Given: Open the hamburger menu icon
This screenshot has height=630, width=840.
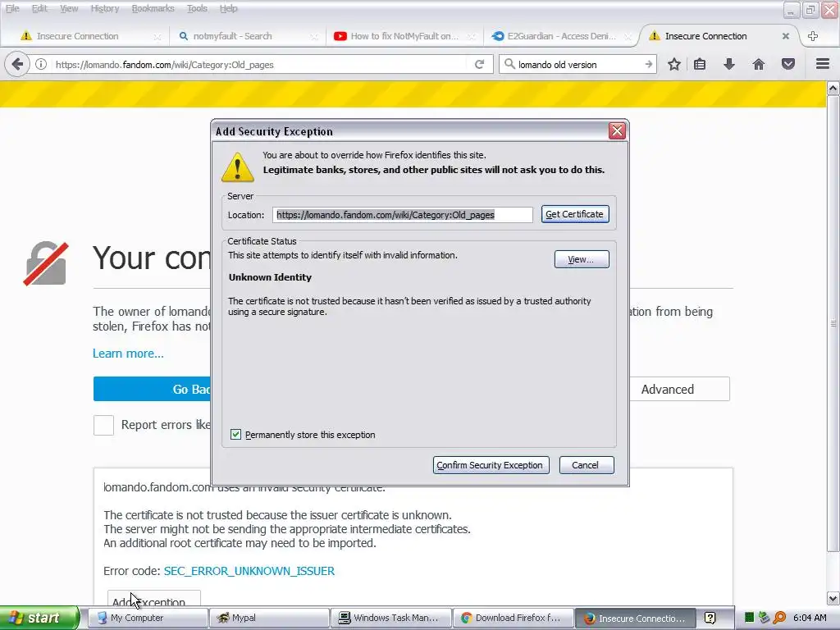Looking at the screenshot, I should click(823, 64).
